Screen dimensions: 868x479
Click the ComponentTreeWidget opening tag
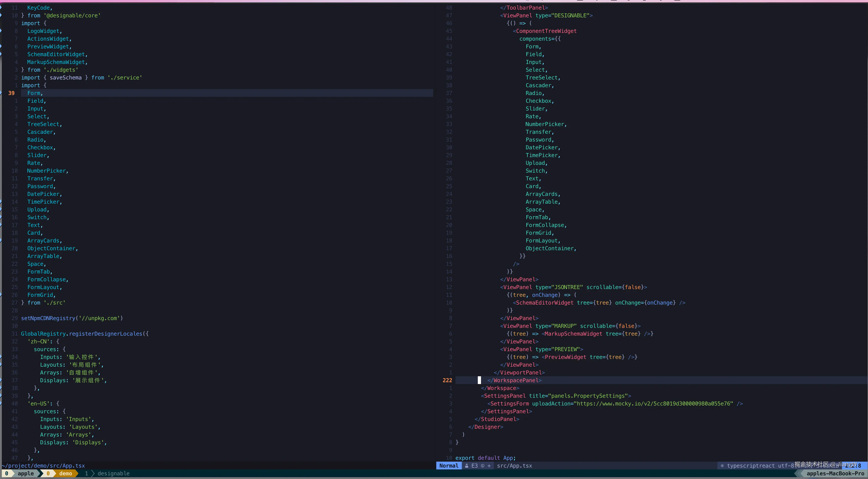[x=546, y=31]
